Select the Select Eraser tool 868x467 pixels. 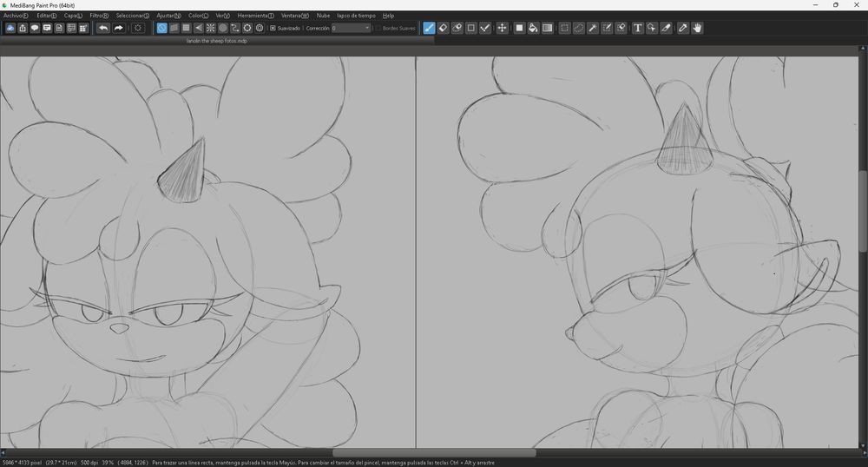[x=621, y=28]
